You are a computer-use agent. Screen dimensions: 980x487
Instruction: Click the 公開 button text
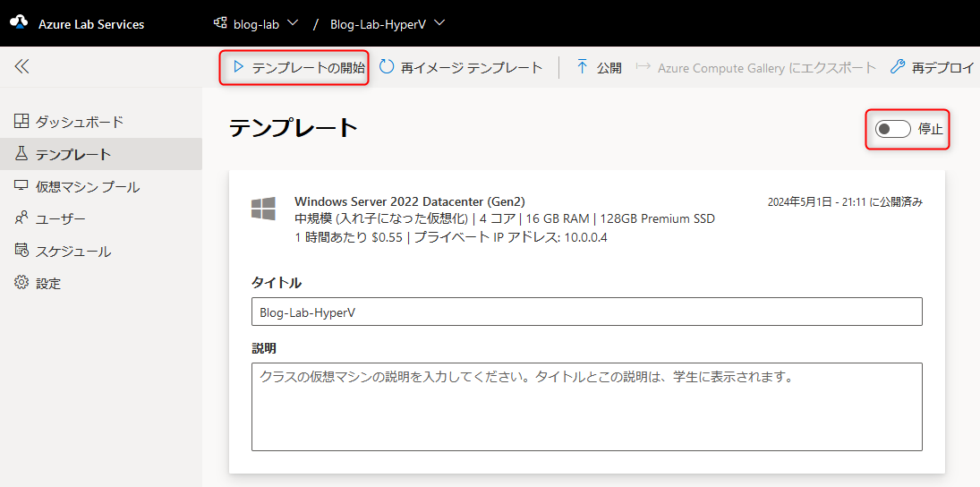(x=609, y=68)
